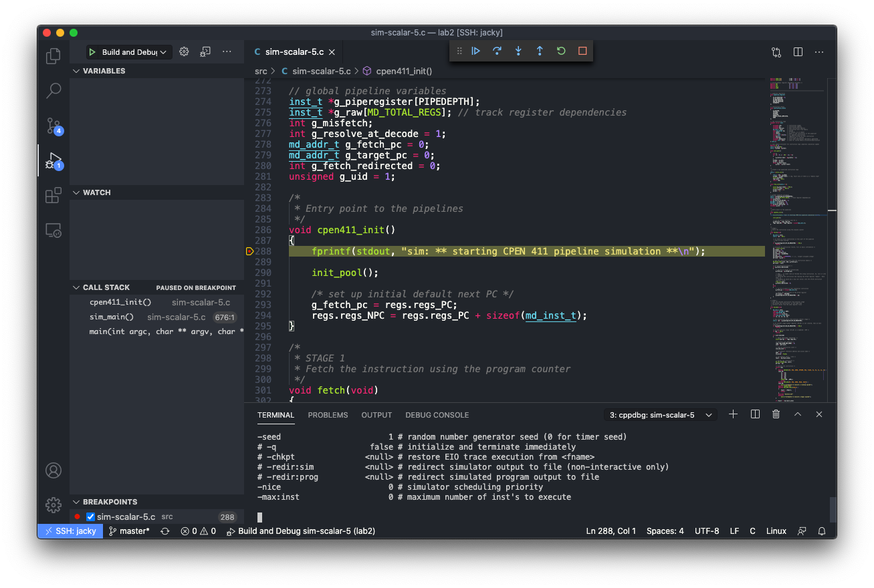Open the Accounts menu in activity bar
Viewport: 874px width, 588px height.
point(53,470)
